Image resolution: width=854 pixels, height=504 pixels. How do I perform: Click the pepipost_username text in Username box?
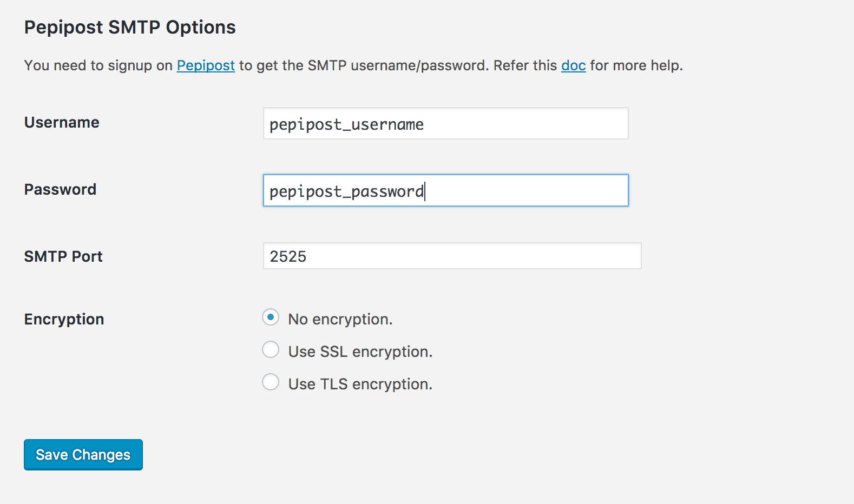[x=346, y=125]
